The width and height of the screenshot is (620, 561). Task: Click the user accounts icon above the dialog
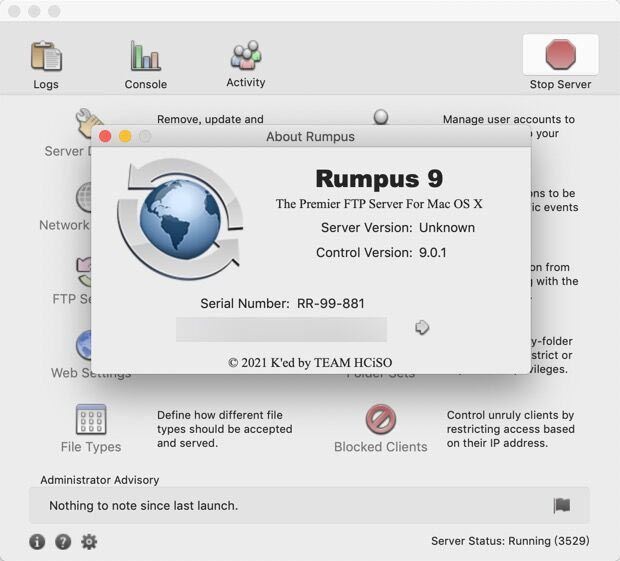pos(381,117)
